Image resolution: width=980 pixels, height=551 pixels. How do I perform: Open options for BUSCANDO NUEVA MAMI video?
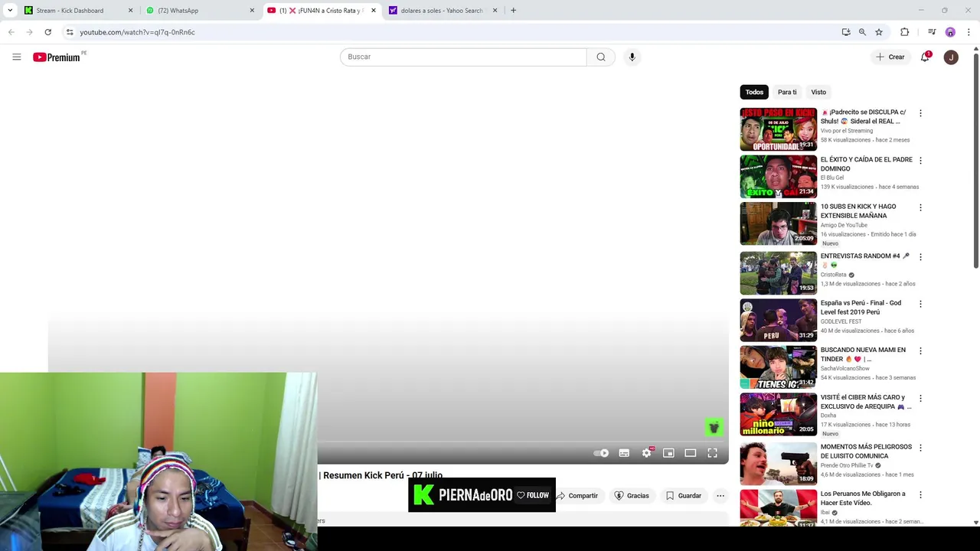coord(920,351)
